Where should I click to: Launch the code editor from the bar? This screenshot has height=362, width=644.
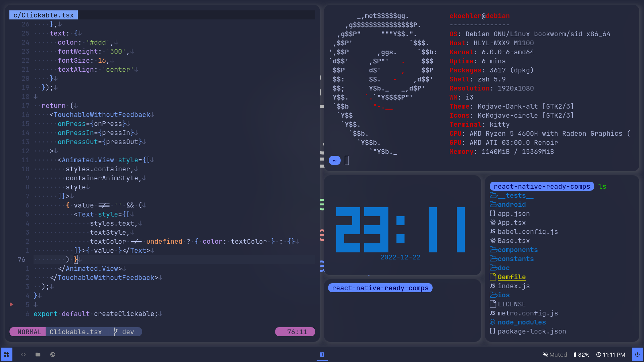(23, 354)
